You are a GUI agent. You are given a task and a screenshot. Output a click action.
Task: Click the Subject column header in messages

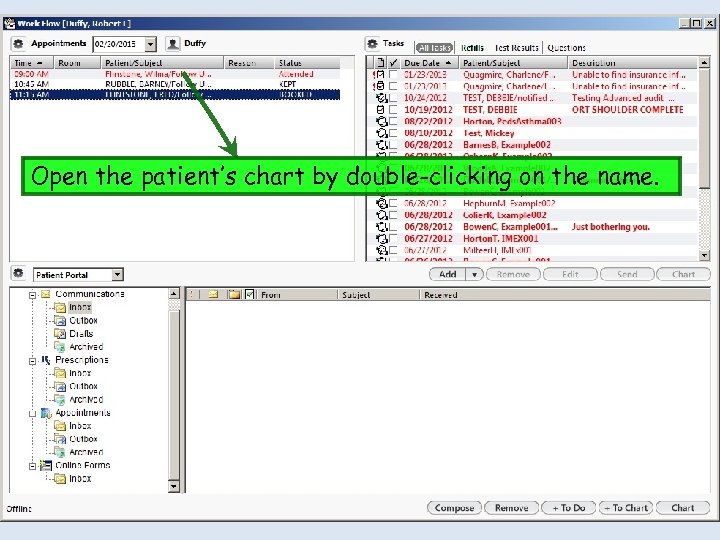(379, 295)
